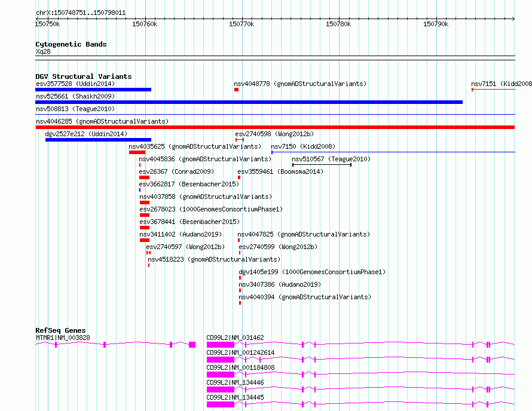Click the 150750k ruler tick label

(x=47, y=24)
